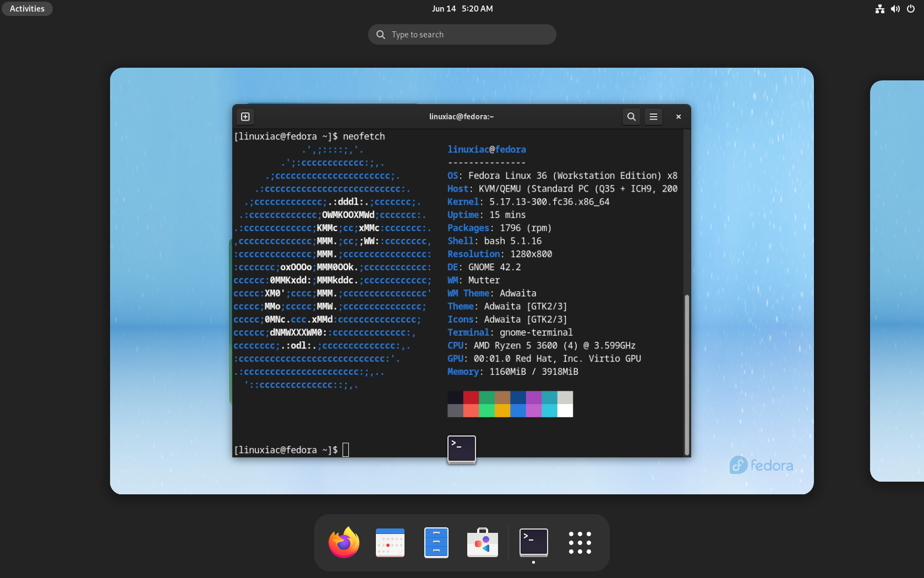Click the terminal window overlay icon

(x=462, y=450)
